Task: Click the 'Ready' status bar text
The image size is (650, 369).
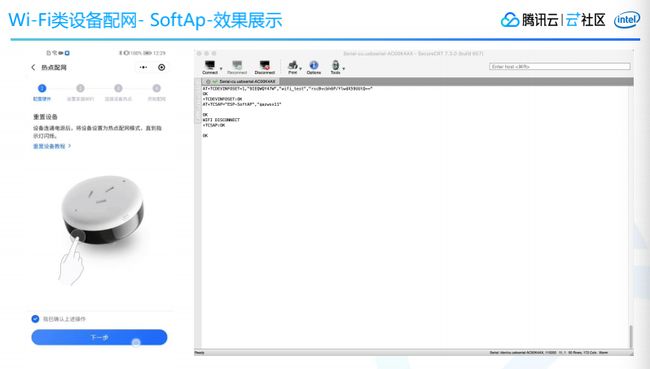Action: [199, 353]
